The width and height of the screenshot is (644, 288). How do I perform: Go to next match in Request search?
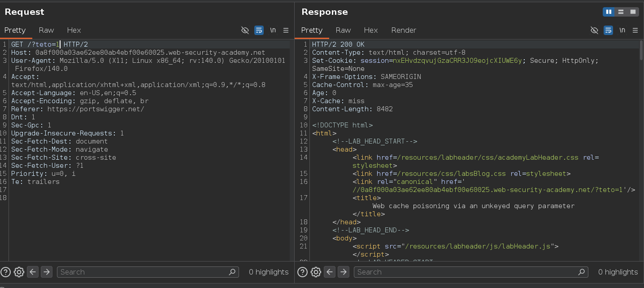[x=47, y=272]
